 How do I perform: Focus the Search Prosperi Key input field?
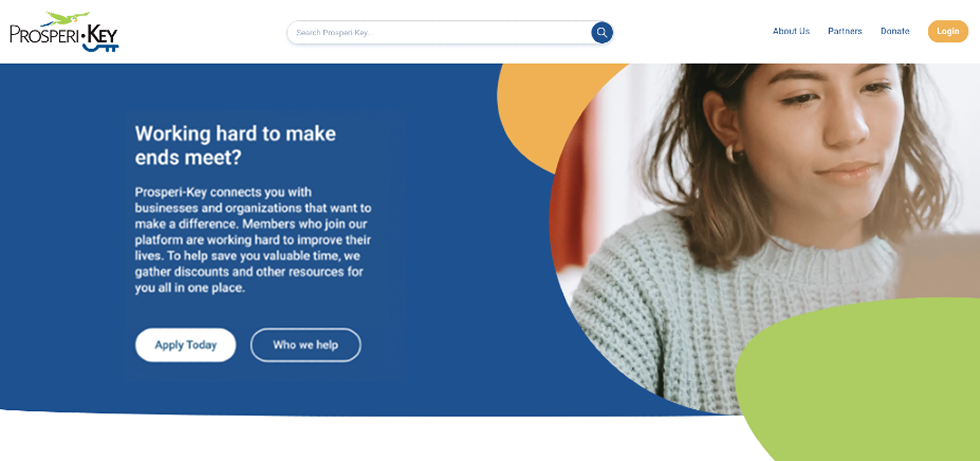[439, 32]
